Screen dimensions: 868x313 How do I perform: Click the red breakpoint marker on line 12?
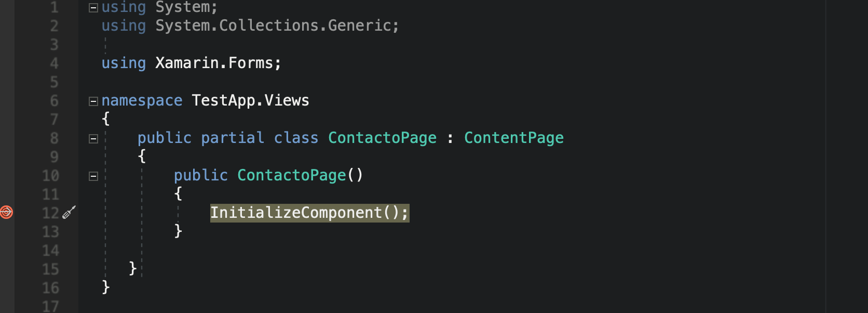6,212
